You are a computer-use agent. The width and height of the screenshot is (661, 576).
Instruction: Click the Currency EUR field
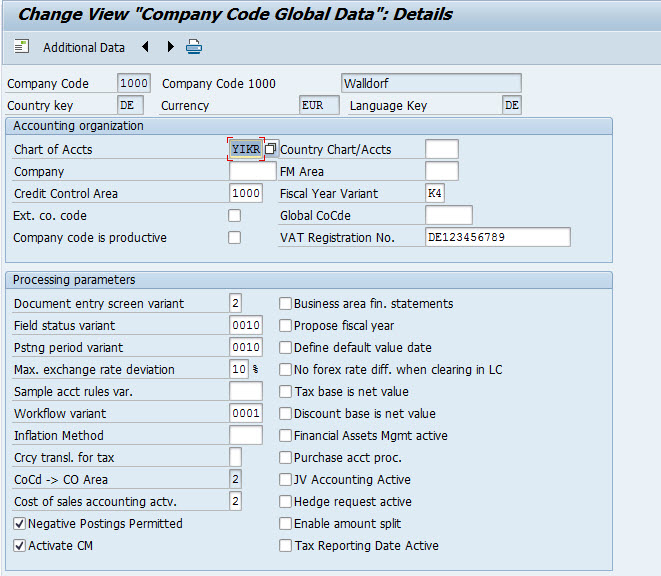[x=319, y=105]
